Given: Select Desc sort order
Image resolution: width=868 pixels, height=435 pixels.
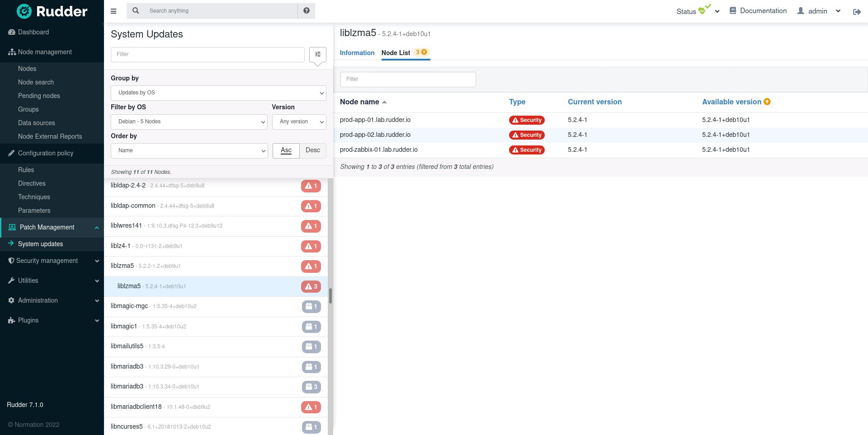Looking at the screenshot, I should [312, 150].
